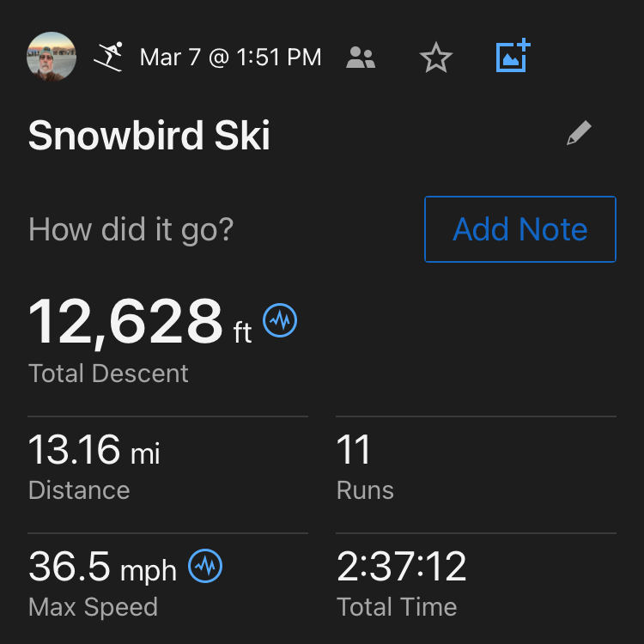Tap the 11 runs count

354,450
